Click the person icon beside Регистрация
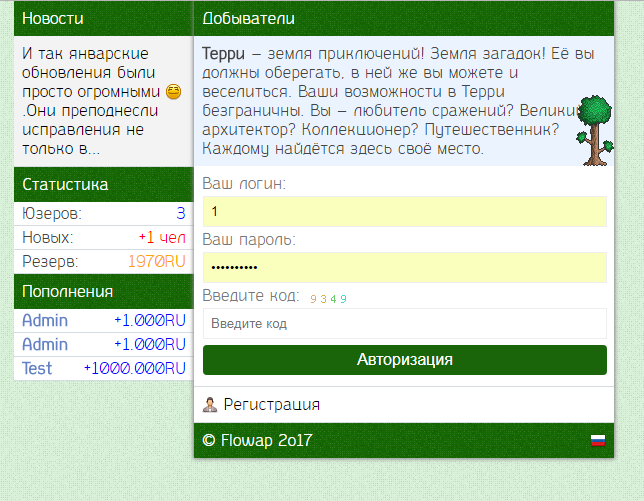The height and width of the screenshot is (501, 644). [x=210, y=405]
